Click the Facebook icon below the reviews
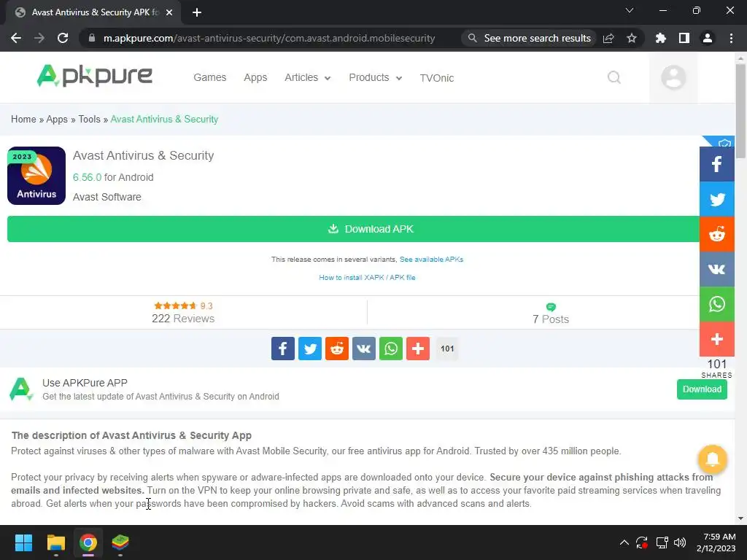The width and height of the screenshot is (747, 560). click(283, 349)
